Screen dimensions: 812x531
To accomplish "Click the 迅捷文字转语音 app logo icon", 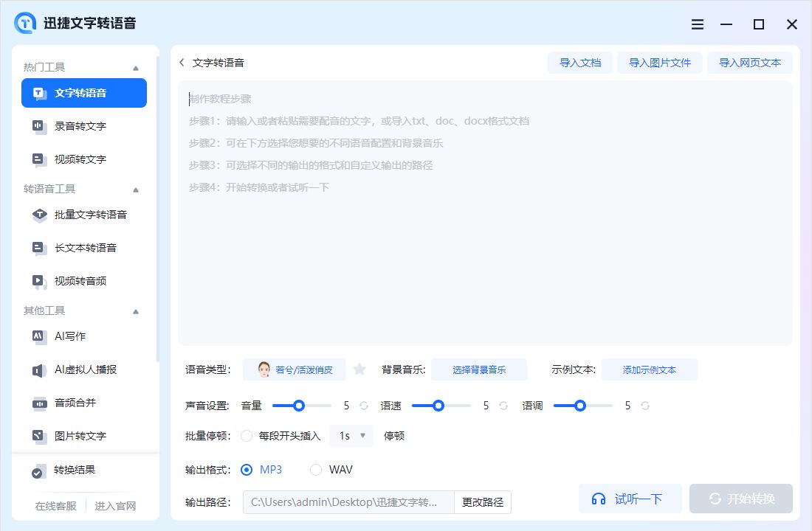I will click(25, 23).
